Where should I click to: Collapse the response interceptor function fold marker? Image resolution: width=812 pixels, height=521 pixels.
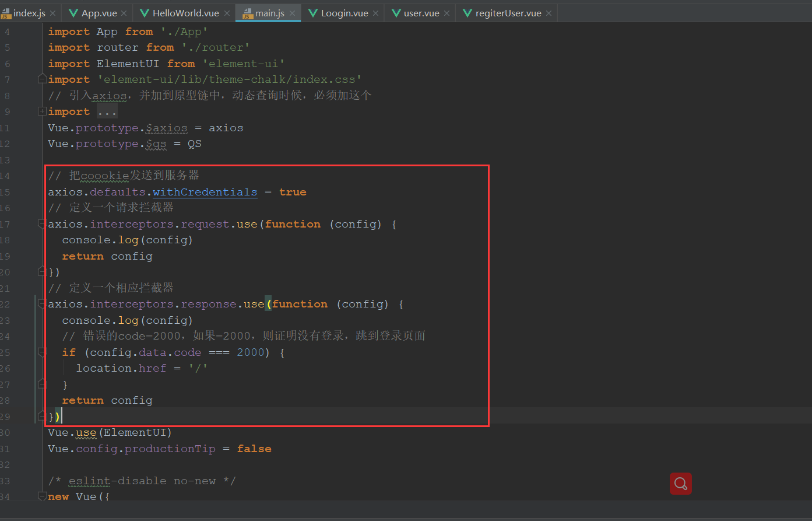[41, 303]
